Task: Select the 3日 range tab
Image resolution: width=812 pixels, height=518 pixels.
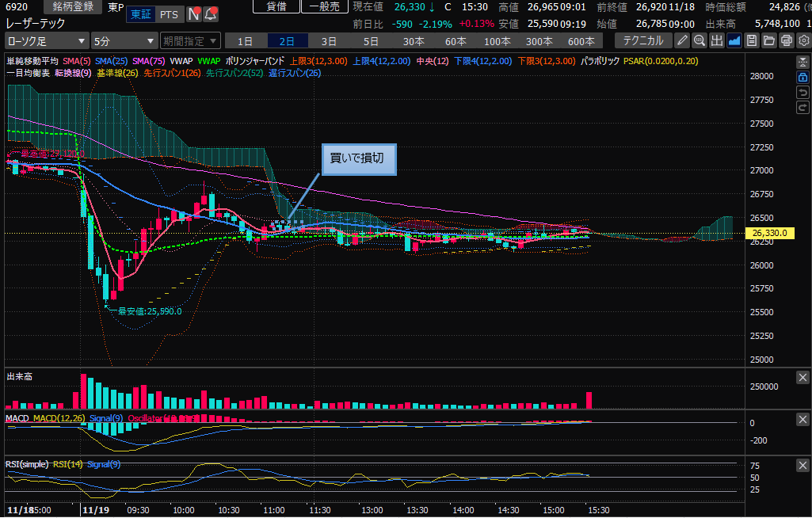Action: tap(328, 40)
